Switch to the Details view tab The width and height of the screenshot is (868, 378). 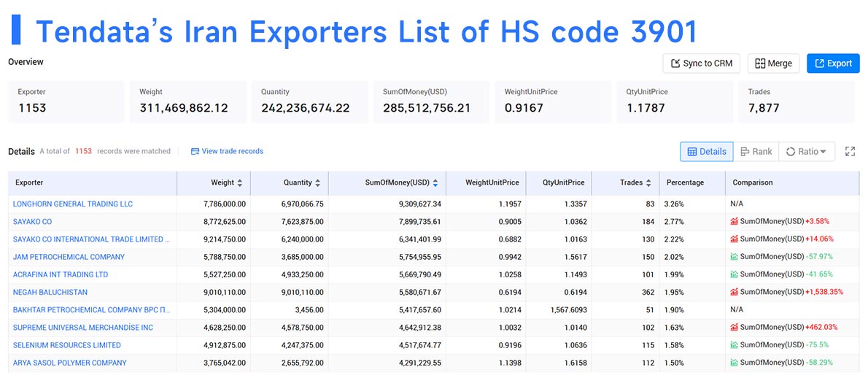[x=707, y=152]
